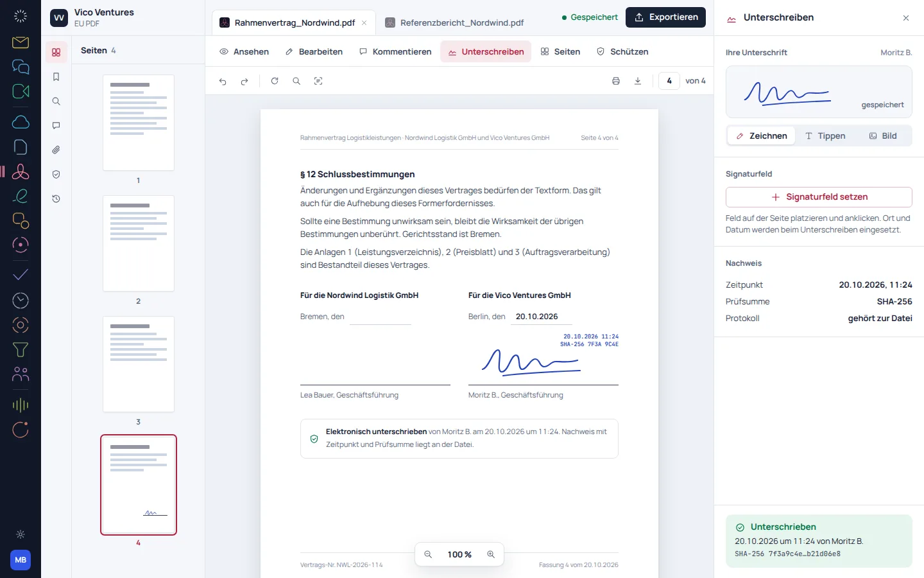Close the Unterschreiben side panel

tap(906, 18)
